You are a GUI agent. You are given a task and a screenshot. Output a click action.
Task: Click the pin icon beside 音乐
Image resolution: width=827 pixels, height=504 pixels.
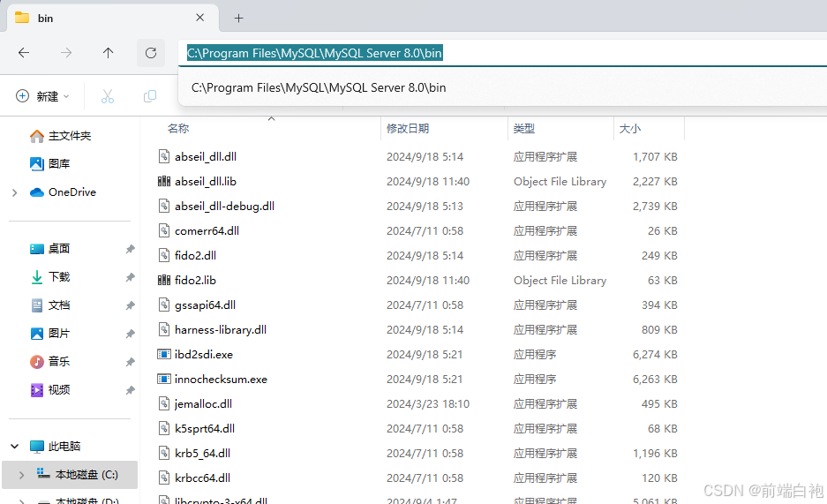tap(130, 362)
